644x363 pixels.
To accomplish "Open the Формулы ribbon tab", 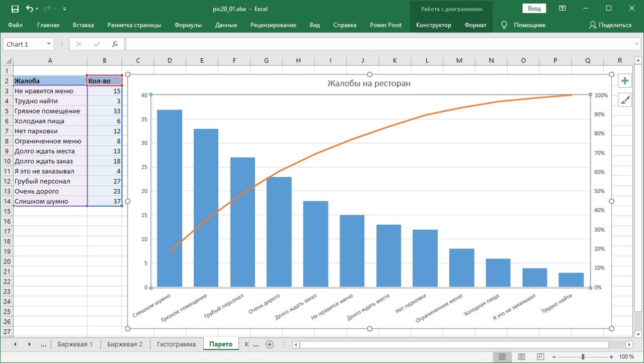I will point(188,25).
